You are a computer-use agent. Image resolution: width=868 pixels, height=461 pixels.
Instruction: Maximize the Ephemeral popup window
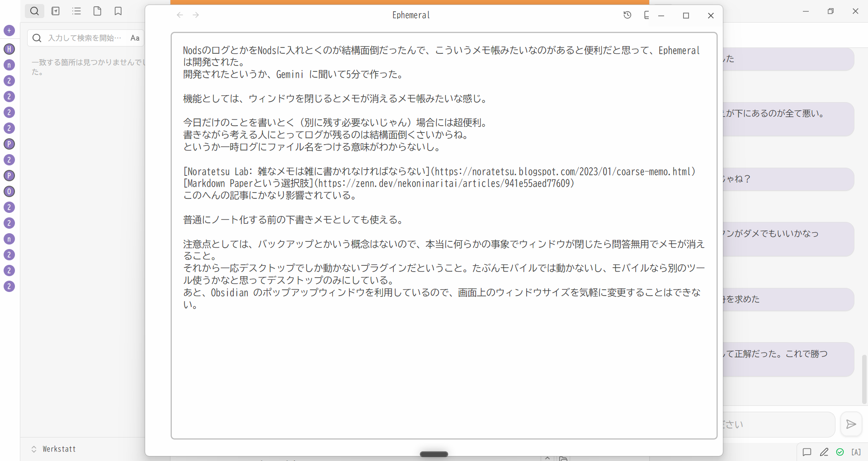pos(686,16)
